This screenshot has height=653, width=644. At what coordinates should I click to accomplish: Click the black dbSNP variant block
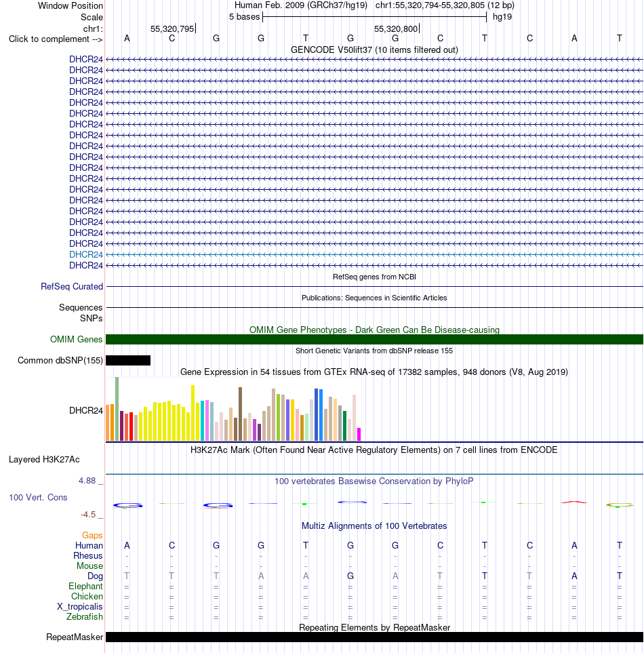click(128, 360)
